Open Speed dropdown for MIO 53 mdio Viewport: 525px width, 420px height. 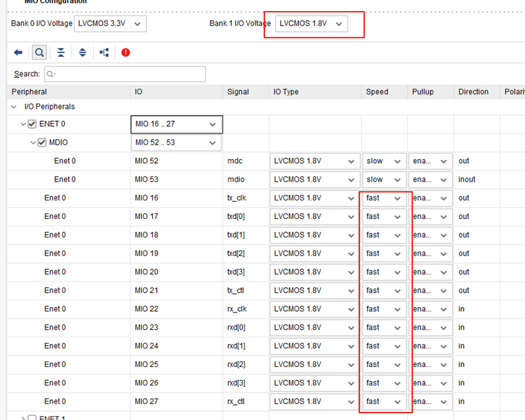pyautogui.click(x=384, y=180)
